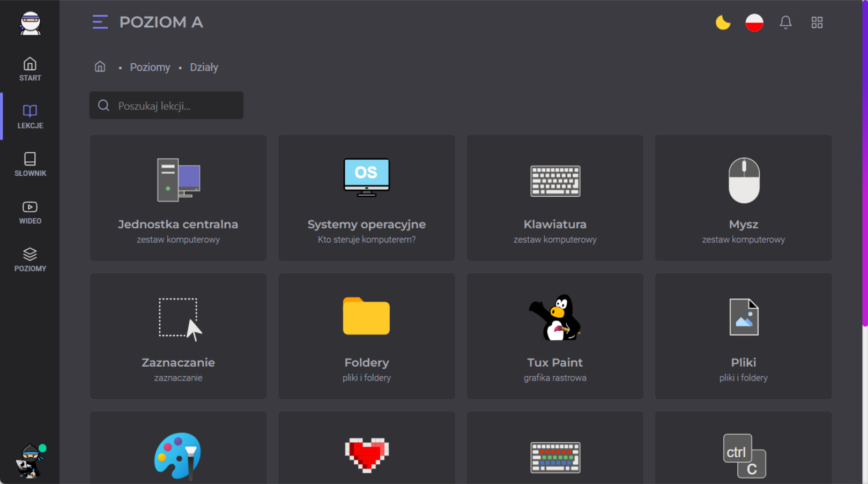Image resolution: width=868 pixels, height=484 pixels.
Task: Open the notifications bell
Action: [x=785, y=23]
